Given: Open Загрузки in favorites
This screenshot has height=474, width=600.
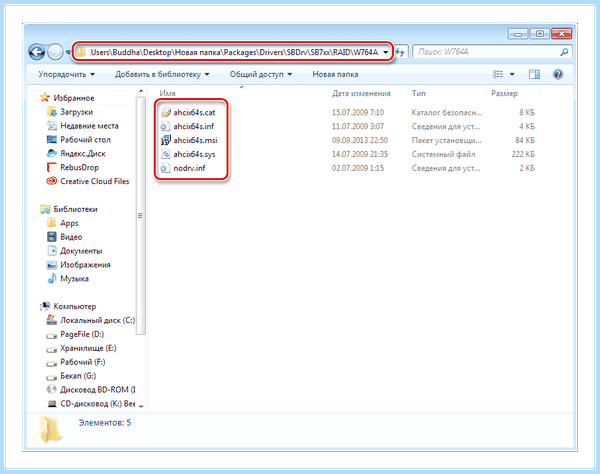Looking at the screenshot, I should 70,112.
